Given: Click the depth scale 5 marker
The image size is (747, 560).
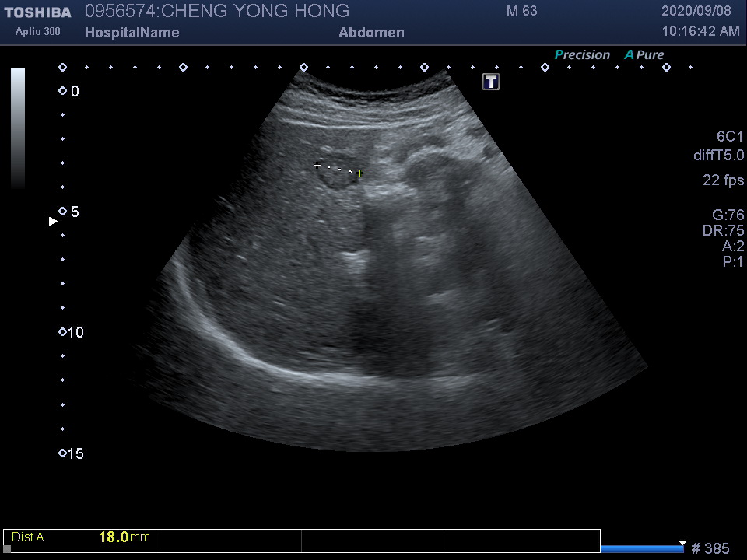Looking at the screenshot, I should [x=69, y=212].
